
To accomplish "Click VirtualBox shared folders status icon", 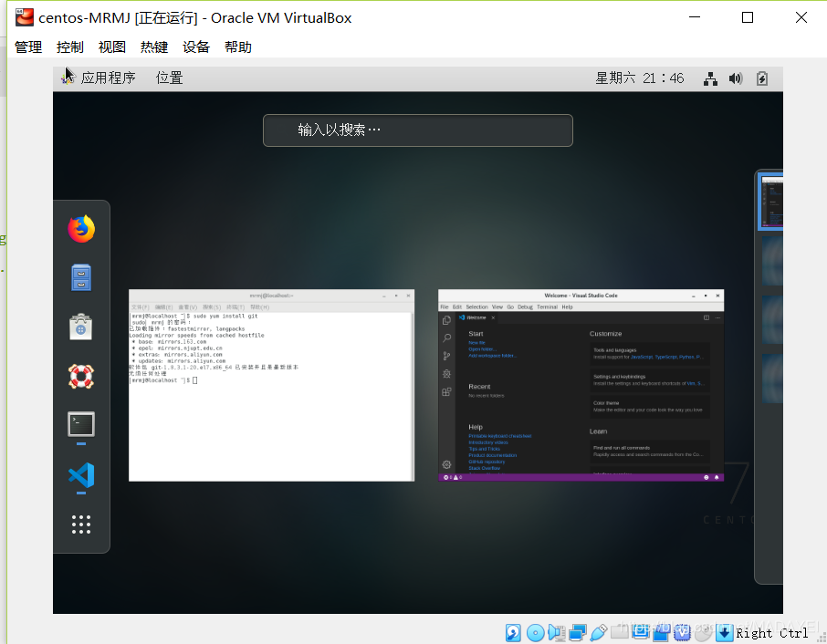I will click(619, 631).
